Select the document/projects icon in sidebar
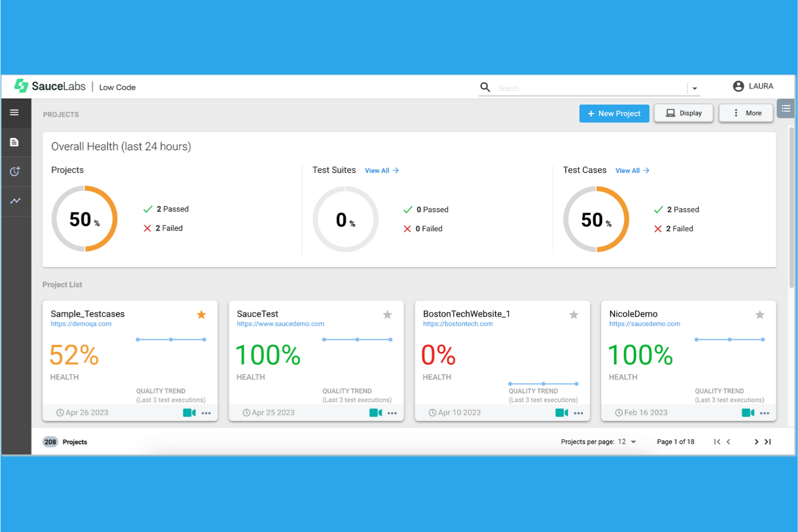Image resolution: width=798 pixels, height=532 pixels. point(14,142)
